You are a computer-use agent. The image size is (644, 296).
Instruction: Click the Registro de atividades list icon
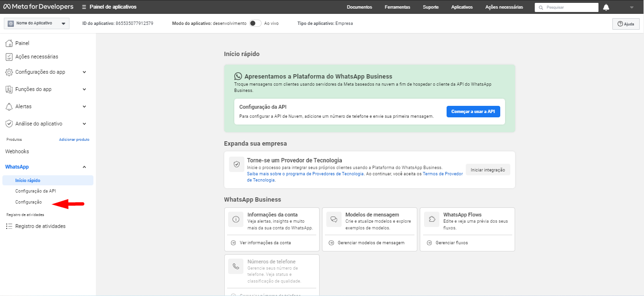click(x=9, y=226)
